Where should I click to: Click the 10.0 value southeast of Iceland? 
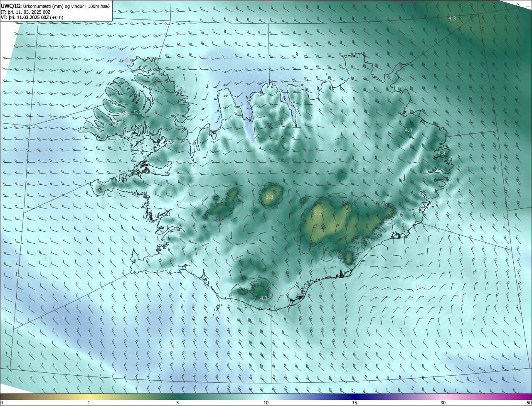[x=421, y=286]
